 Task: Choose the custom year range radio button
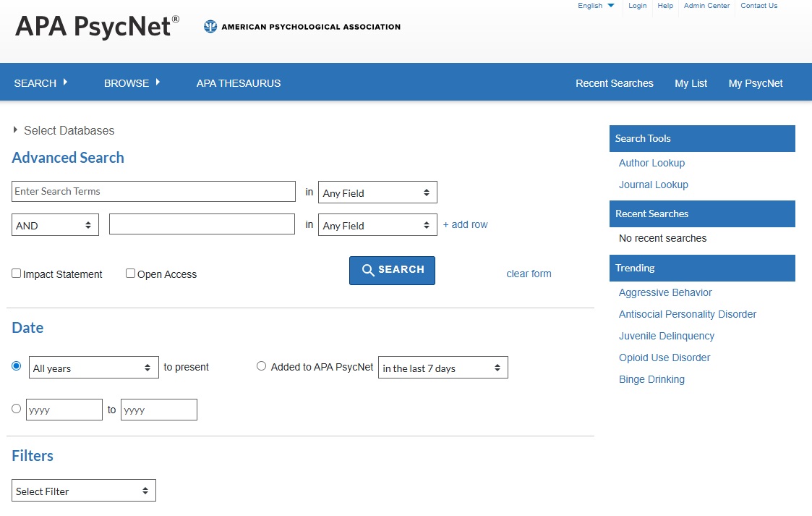(17, 409)
